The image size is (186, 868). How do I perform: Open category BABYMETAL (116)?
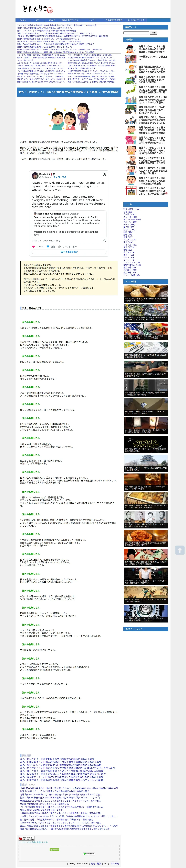click(132, 265)
